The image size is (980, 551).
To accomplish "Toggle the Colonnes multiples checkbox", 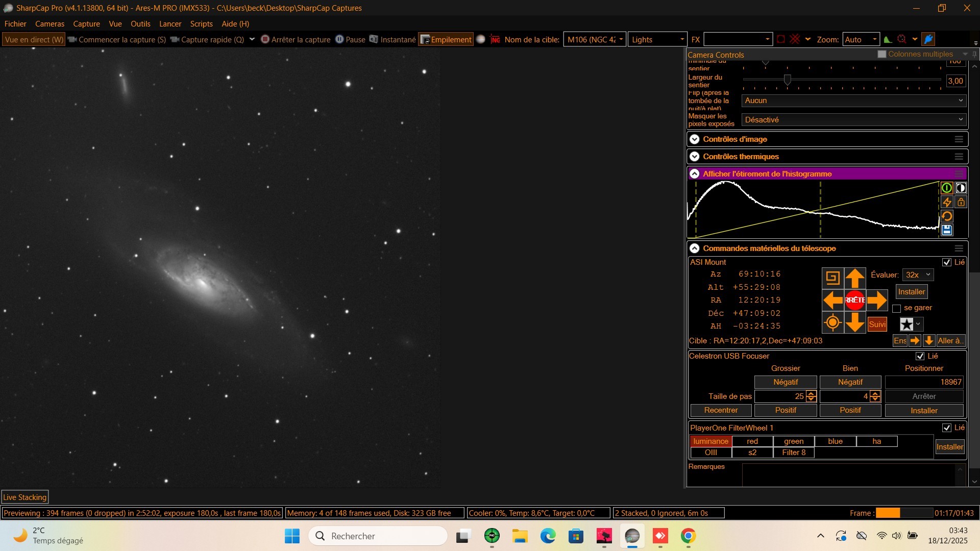I will pos(881,54).
